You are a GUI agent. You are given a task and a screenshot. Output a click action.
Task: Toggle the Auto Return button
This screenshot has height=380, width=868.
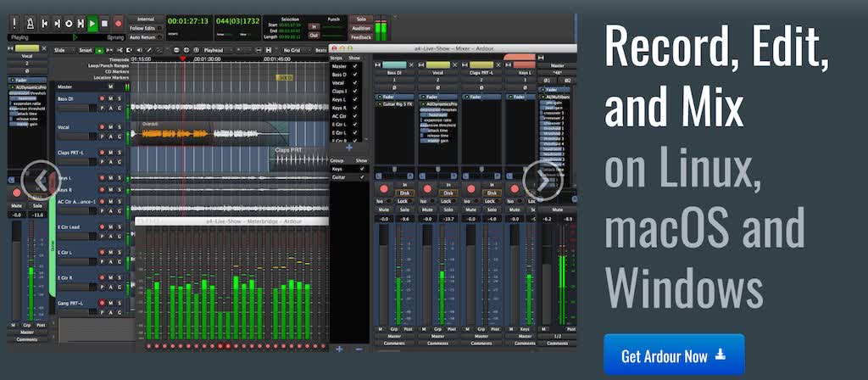tap(146, 37)
